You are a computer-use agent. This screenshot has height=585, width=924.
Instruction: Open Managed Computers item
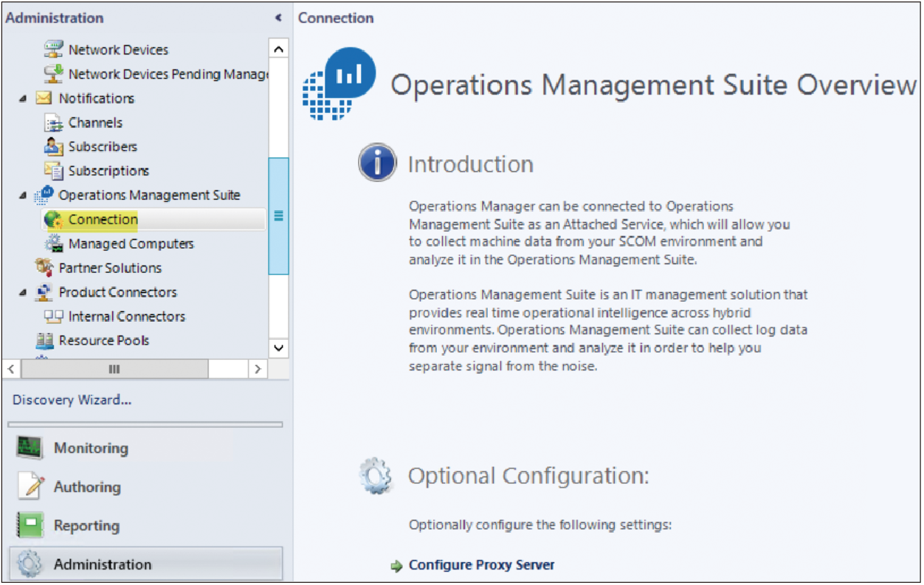coord(131,243)
